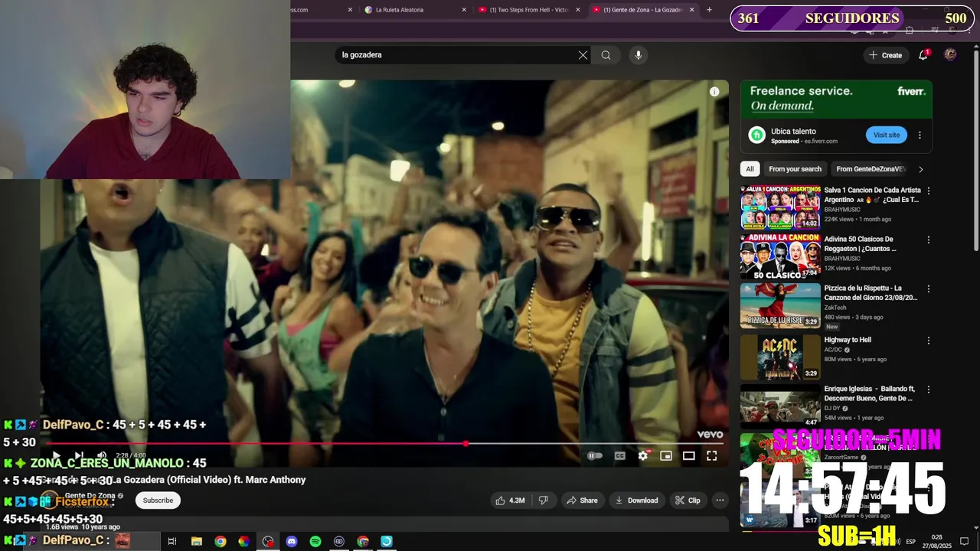Viewport: 980px width, 551px height.
Task: Select From your search chip
Action: (x=795, y=169)
